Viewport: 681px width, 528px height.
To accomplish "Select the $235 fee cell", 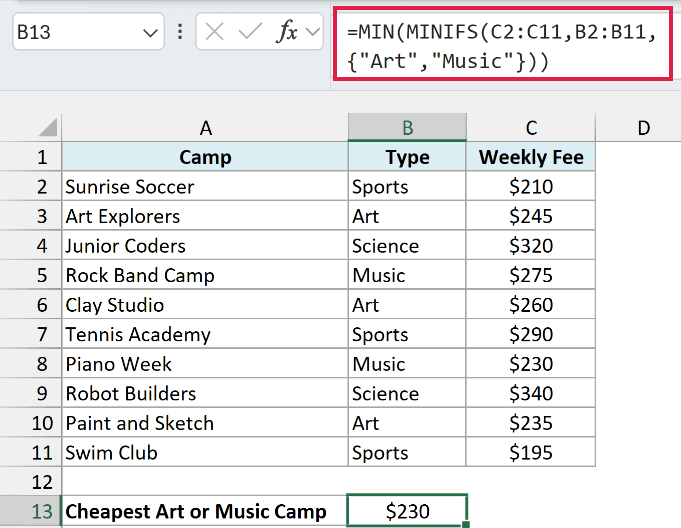I will pos(531,422).
